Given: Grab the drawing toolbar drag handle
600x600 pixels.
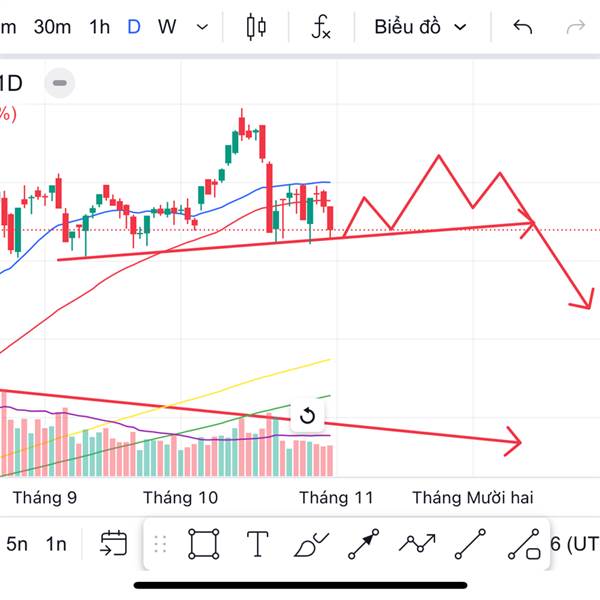Looking at the screenshot, I should (160, 544).
